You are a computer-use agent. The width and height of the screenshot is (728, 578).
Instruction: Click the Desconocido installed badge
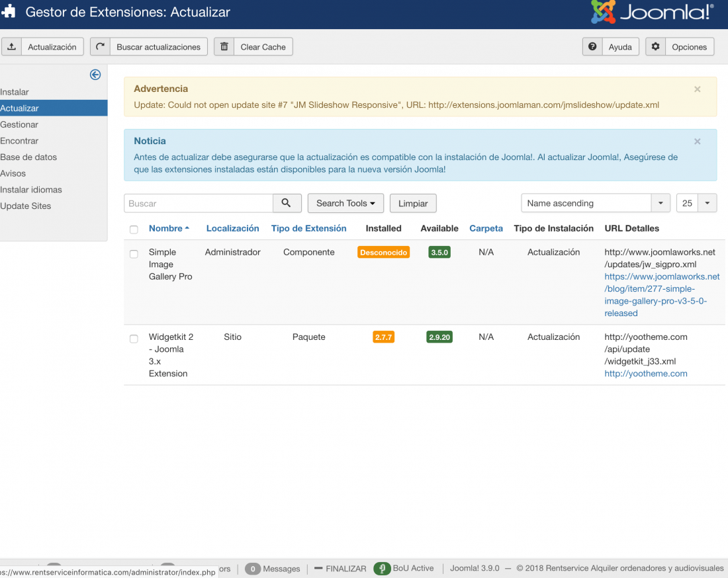pos(383,253)
